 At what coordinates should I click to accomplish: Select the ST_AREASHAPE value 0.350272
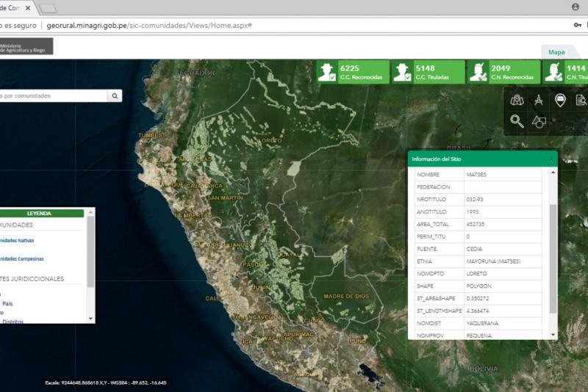point(478,298)
